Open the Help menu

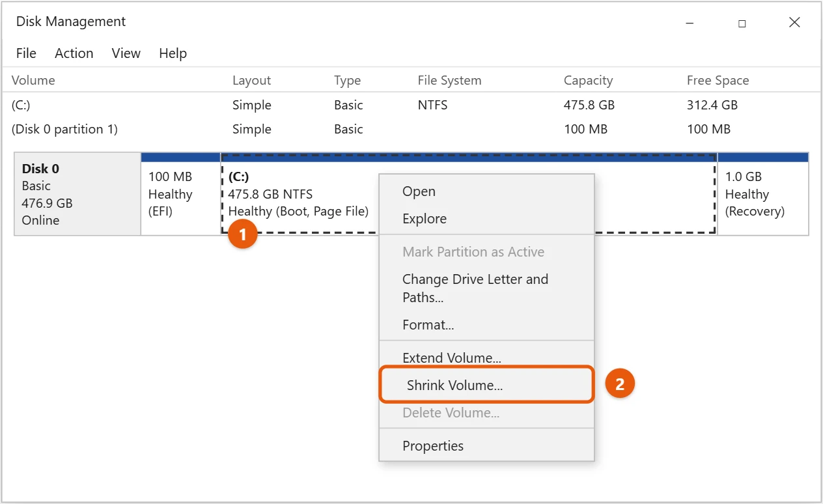tap(173, 53)
